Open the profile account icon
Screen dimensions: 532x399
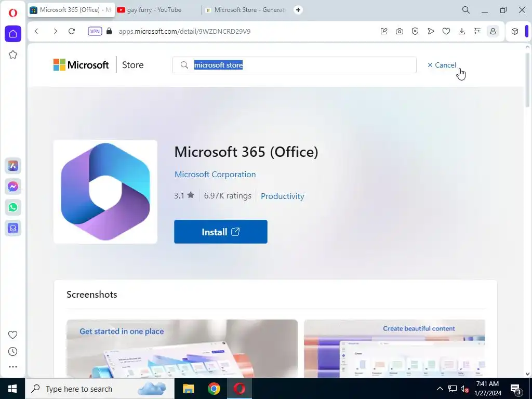(493, 31)
